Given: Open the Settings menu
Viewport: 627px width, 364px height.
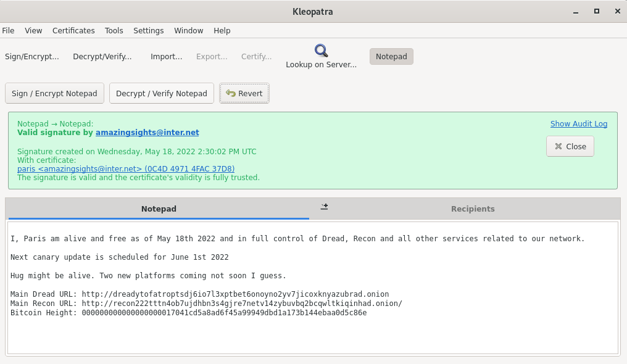Looking at the screenshot, I should tap(149, 31).
